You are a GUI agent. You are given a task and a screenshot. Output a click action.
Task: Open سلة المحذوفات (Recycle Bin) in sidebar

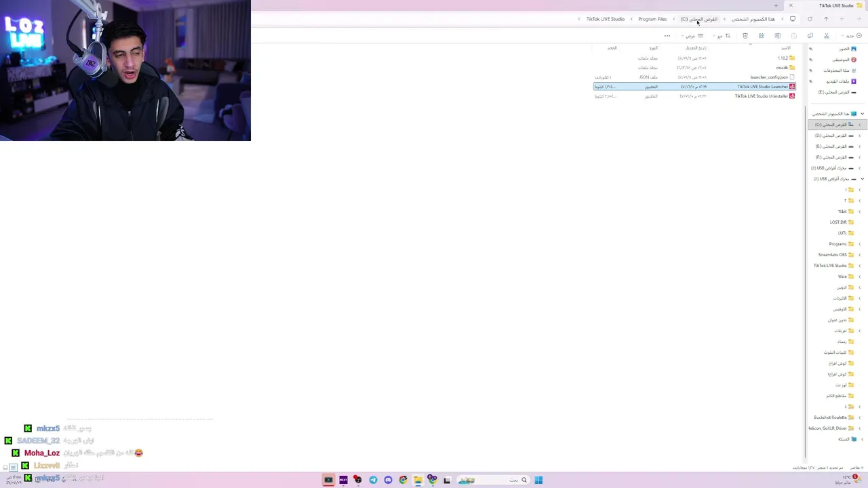click(840, 70)
